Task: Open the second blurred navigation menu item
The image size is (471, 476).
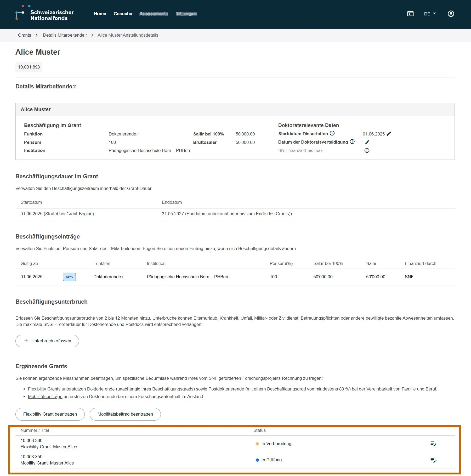Action: click(186, 14)
